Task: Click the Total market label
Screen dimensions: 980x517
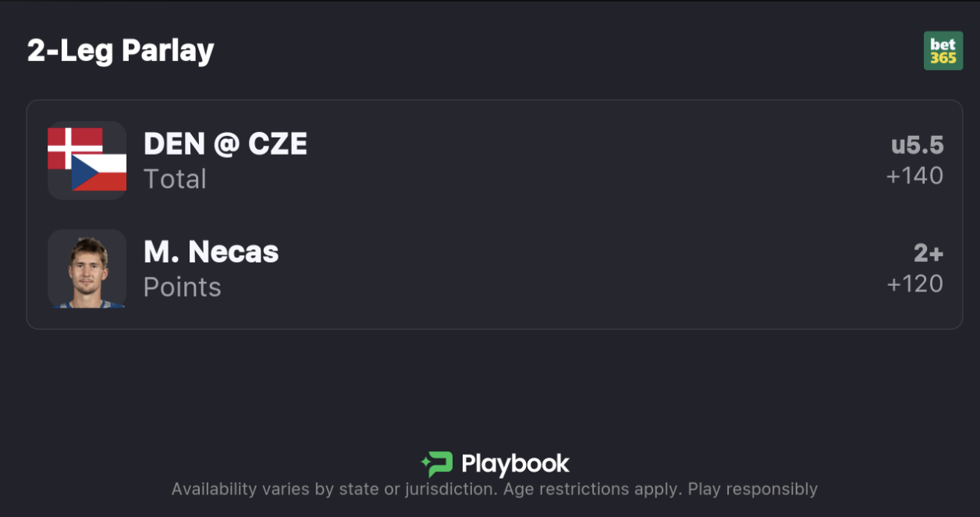Action: (x=175, y=179)
